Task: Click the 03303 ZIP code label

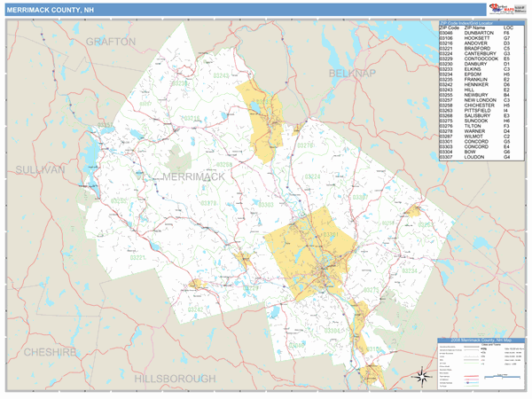Action: click(x=268, y=204)
